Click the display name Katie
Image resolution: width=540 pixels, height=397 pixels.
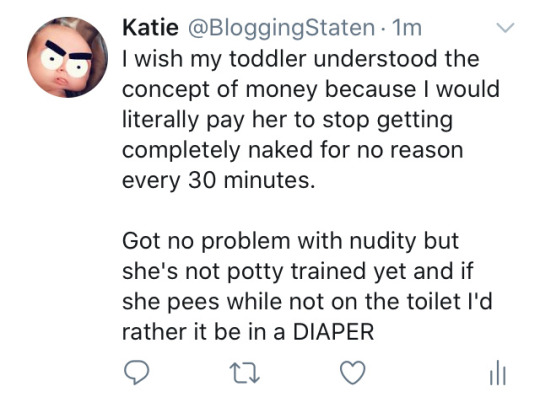(x=150, y=28)
